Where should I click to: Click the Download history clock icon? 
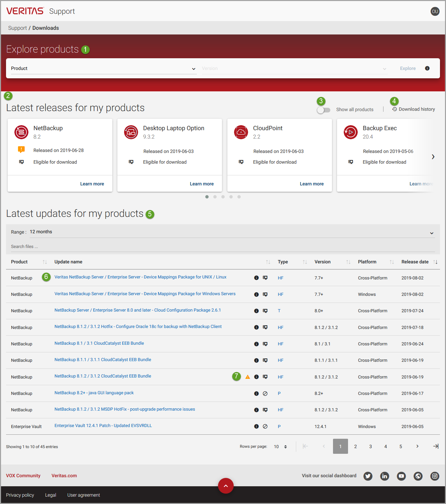395,109
